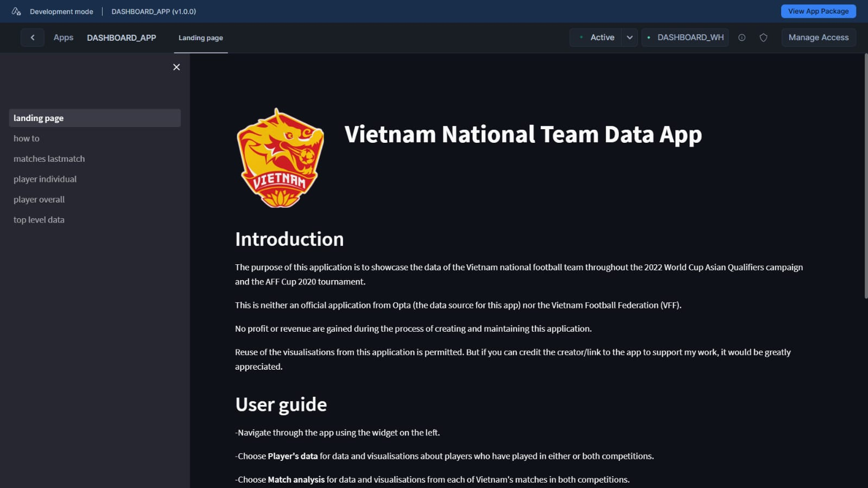Select 'top level data' in the sidebar
Image resolution: width=868 pixels, height=488 pixels.
pos(39,220)
